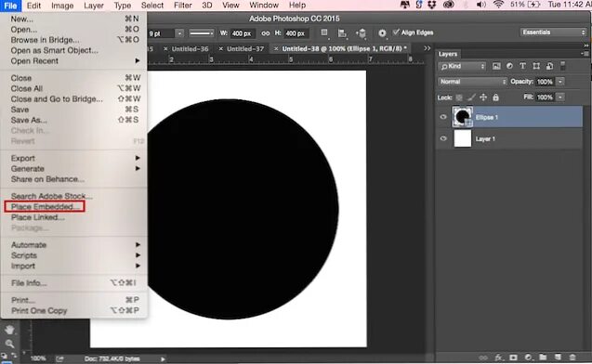
Task: Click the Dropbox icon in menu bar
Action: pos(432,5)
